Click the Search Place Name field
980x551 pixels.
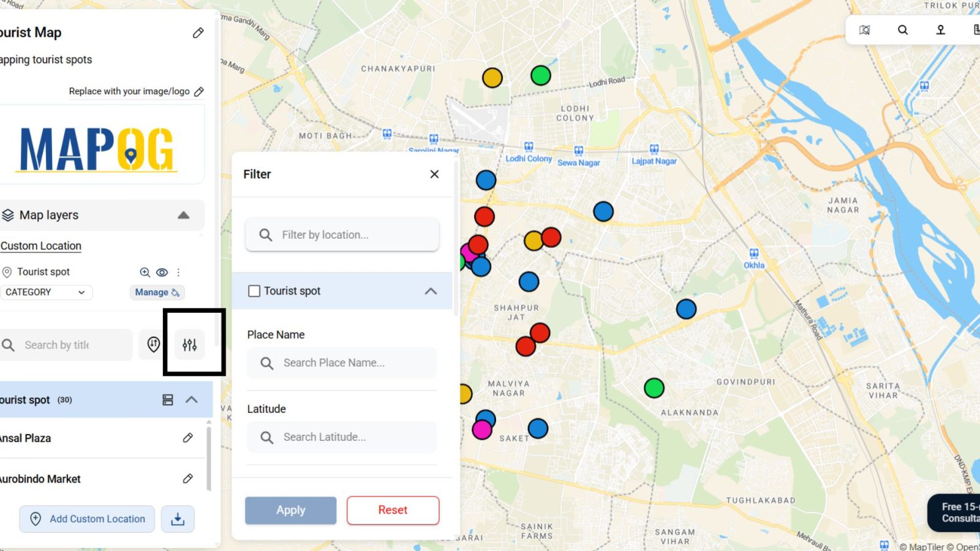pos(342,363)
